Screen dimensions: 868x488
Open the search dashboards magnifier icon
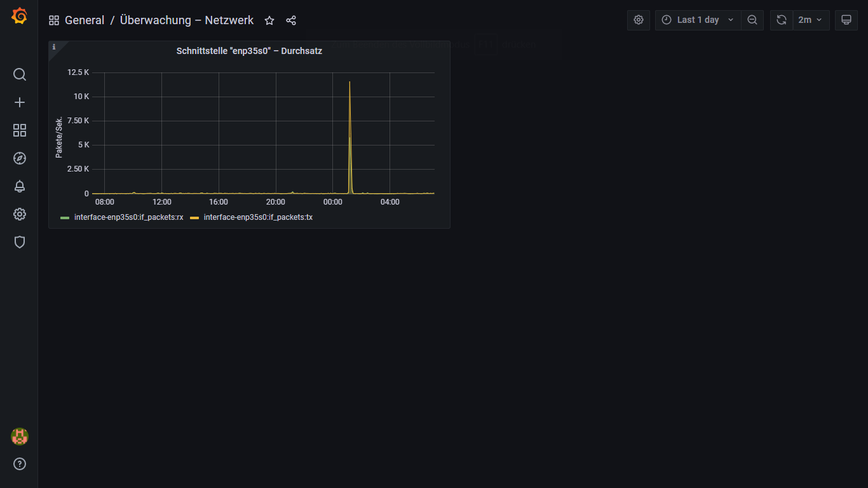pos(20,74)
